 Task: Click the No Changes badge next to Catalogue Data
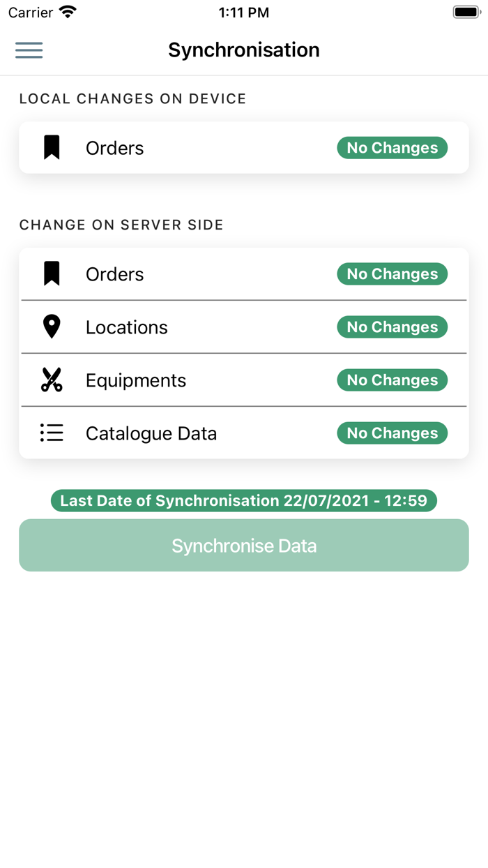tap(392, 433)
